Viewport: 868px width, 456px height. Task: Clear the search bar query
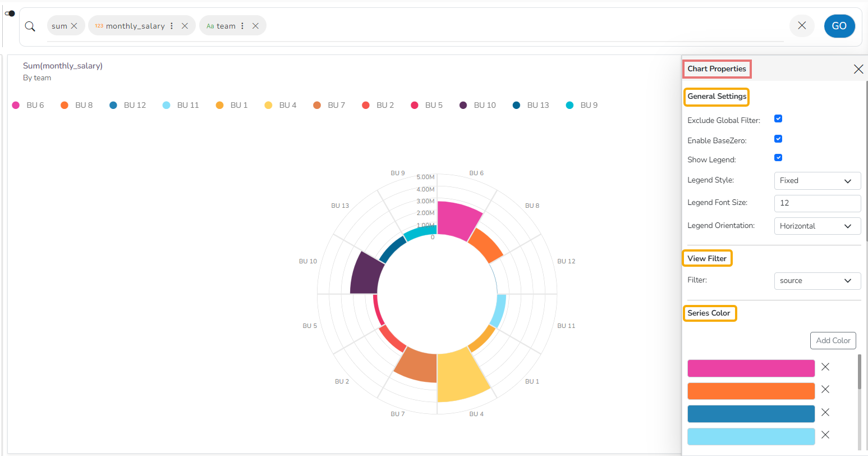[x=802, y=26]
